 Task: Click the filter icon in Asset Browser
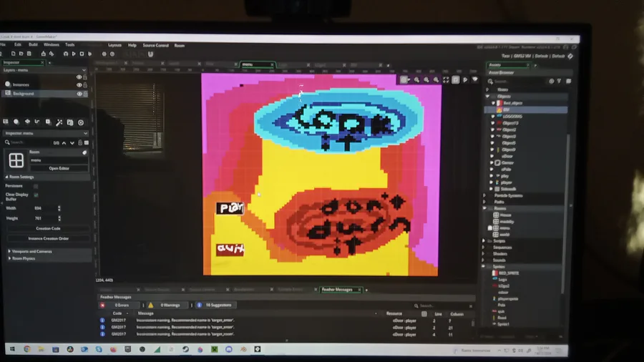click(x=560, y=82)
